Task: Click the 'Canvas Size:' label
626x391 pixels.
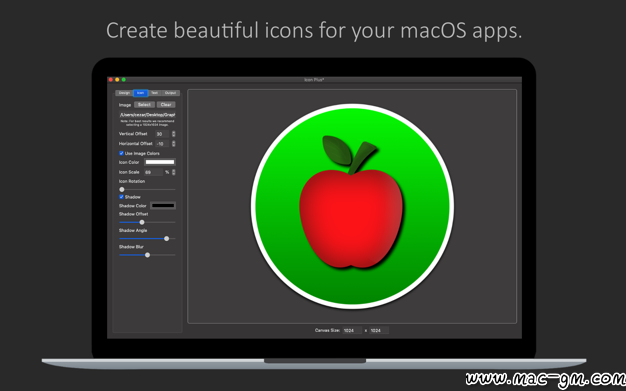Action: (327, 330)
